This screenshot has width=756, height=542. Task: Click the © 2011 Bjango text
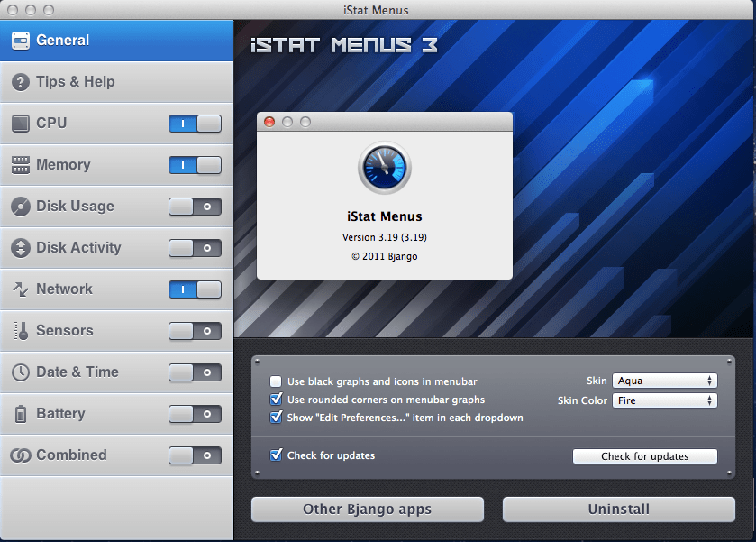point(384,256)
